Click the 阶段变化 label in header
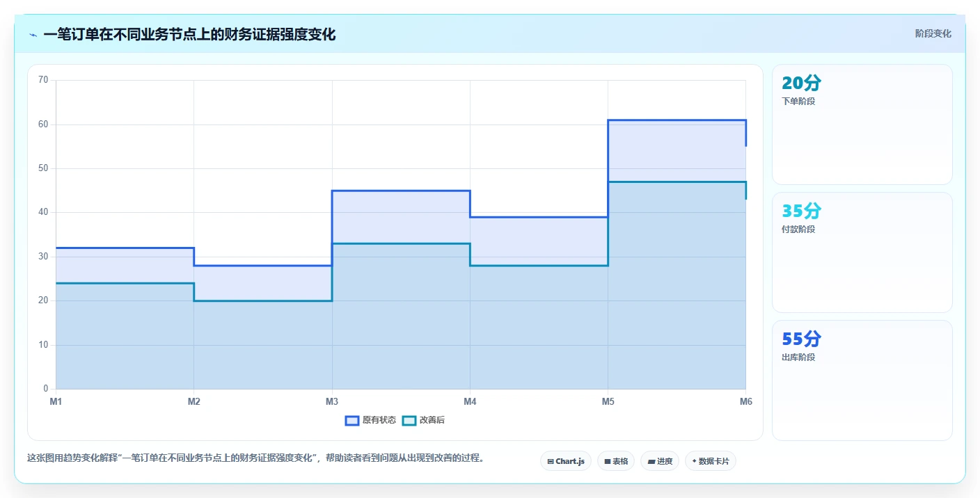This screenshot has height=498, width=980. [x=933, y=33]
